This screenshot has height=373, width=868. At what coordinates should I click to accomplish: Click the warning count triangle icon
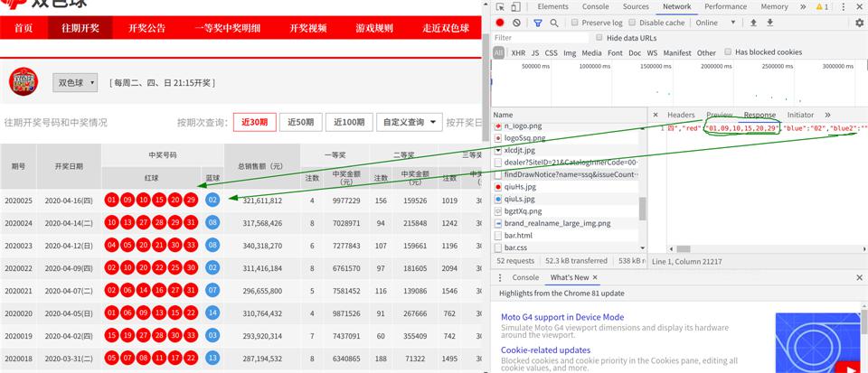(x=820, y=7)
